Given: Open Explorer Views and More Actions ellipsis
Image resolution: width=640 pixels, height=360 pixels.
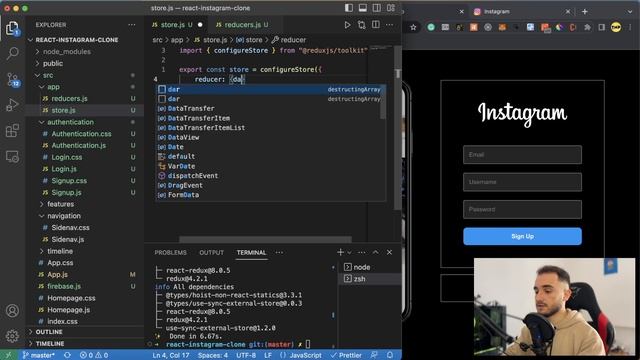Looking at the screenshot, I should pos(131,25).
